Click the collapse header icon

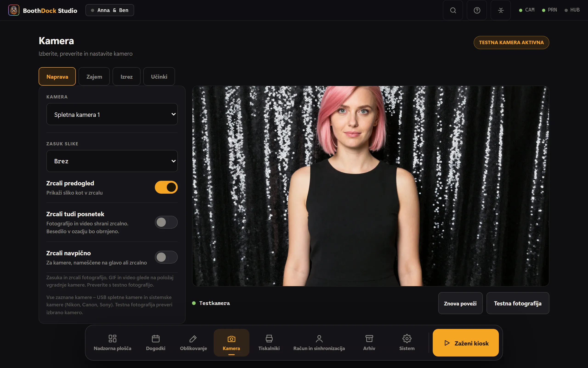point(500,10)
